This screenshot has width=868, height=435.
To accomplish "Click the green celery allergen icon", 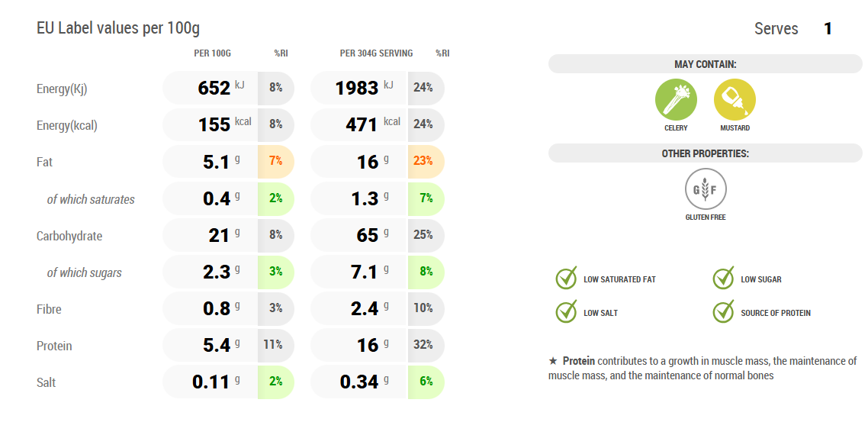I will (x=676, y=100).
